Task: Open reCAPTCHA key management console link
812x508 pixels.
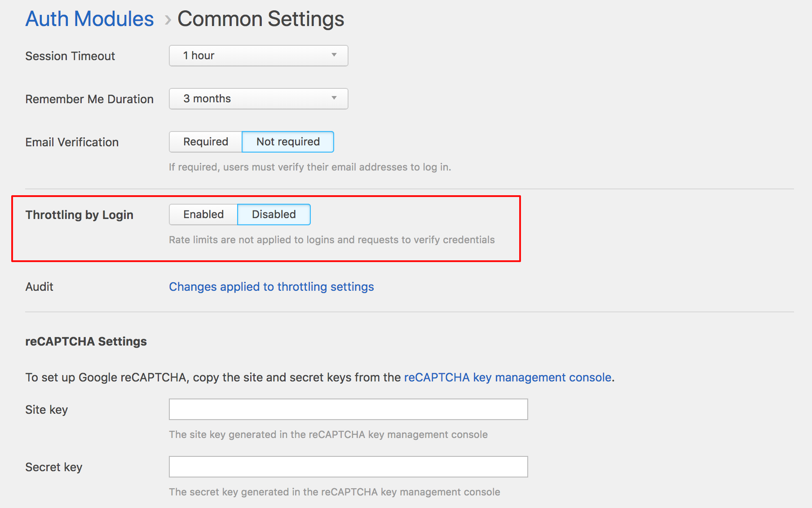Action: 507,377
